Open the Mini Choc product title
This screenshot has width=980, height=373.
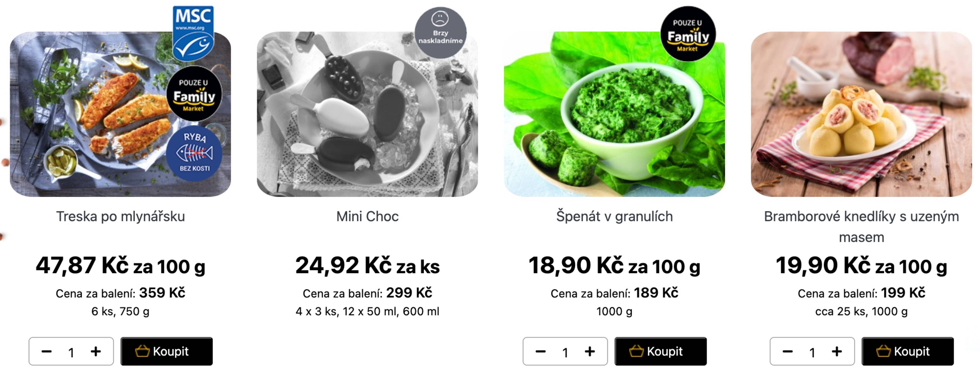pos(367,217)
